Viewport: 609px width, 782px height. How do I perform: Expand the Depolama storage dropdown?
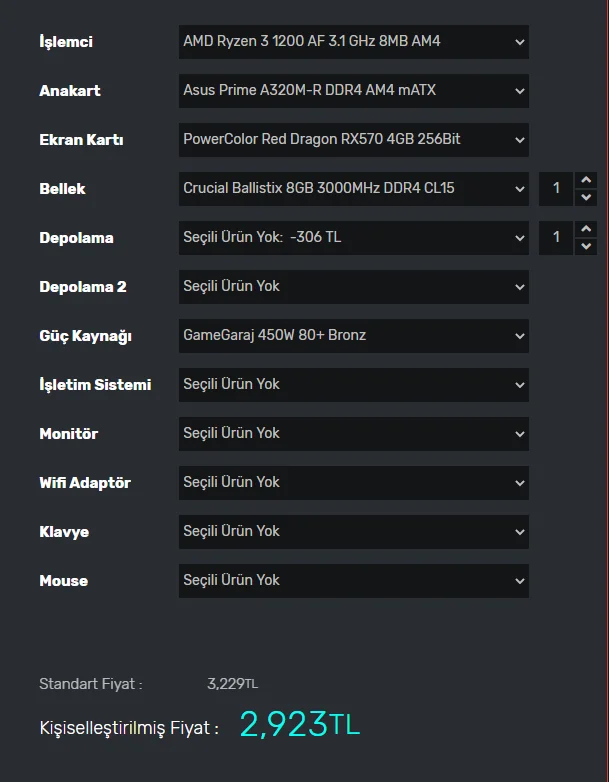point(353,238)
